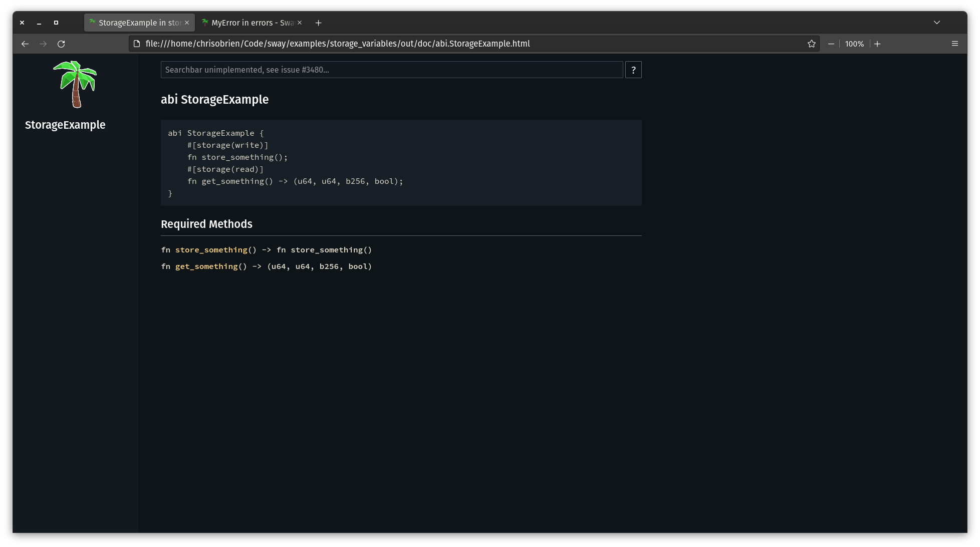Click the fn store_something(); code line
The height and width of the screenshot is (547, 980).
[237, 157]
